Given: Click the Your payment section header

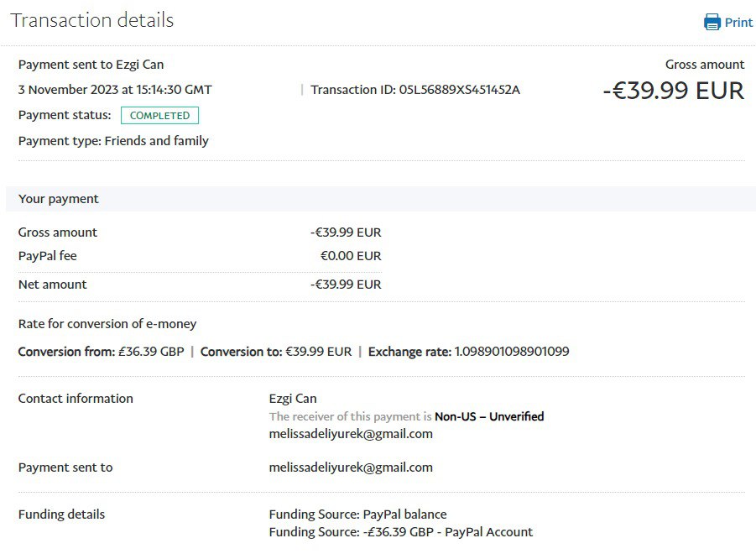Looking at the screenshot, I should coord(59,199).
